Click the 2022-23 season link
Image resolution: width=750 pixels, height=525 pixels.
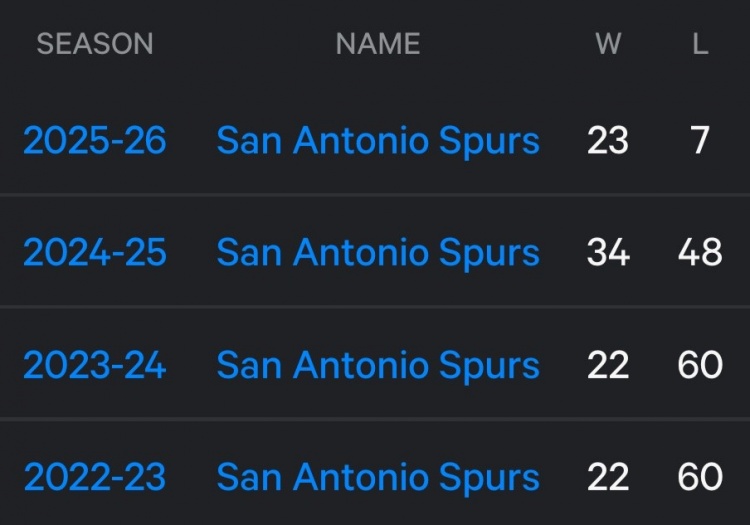pos(94,477)
